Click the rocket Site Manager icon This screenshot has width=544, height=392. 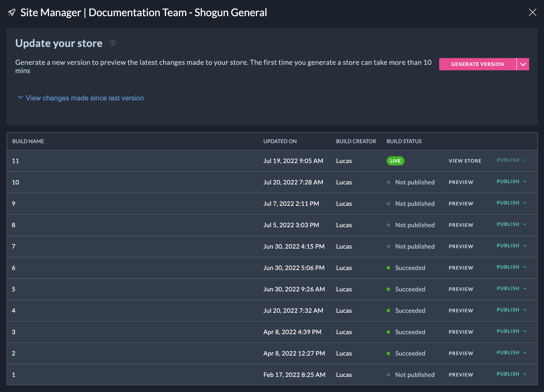click(x=12, y=12)
